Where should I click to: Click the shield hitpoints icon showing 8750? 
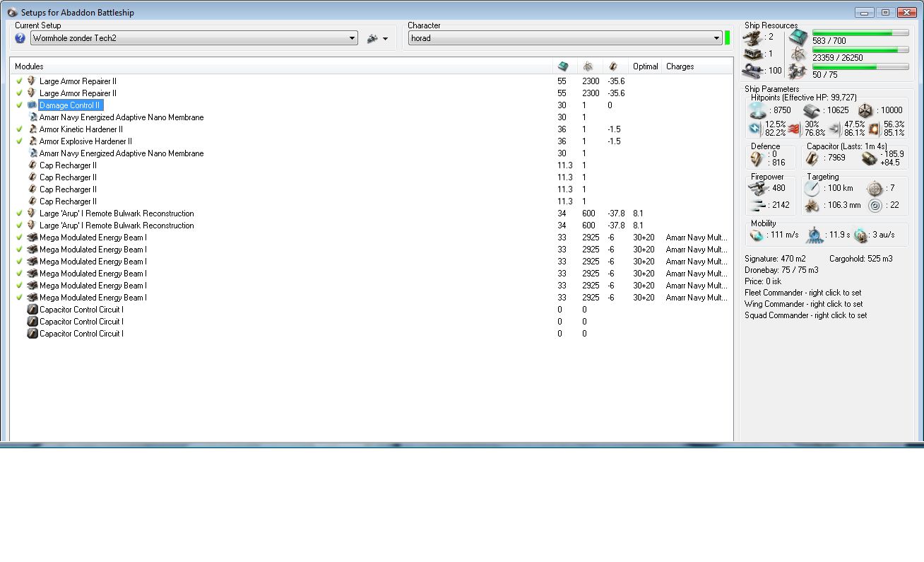point(757,110)
